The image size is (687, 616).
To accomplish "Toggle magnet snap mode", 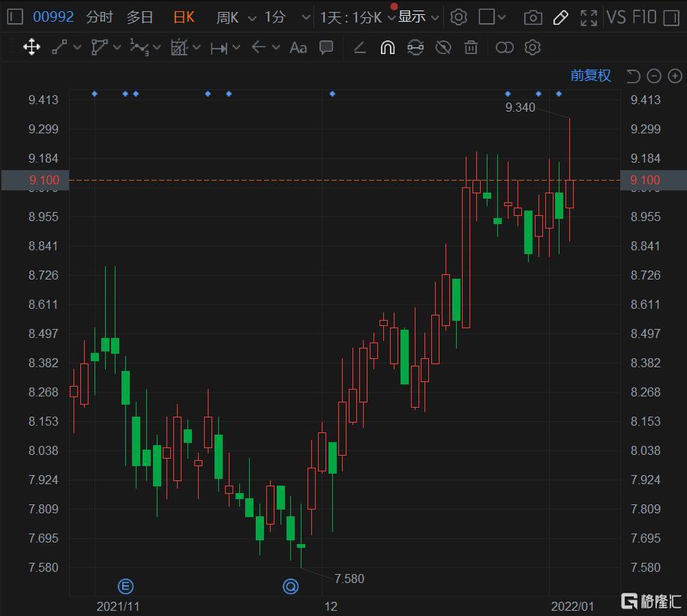I will coord(387,47).
